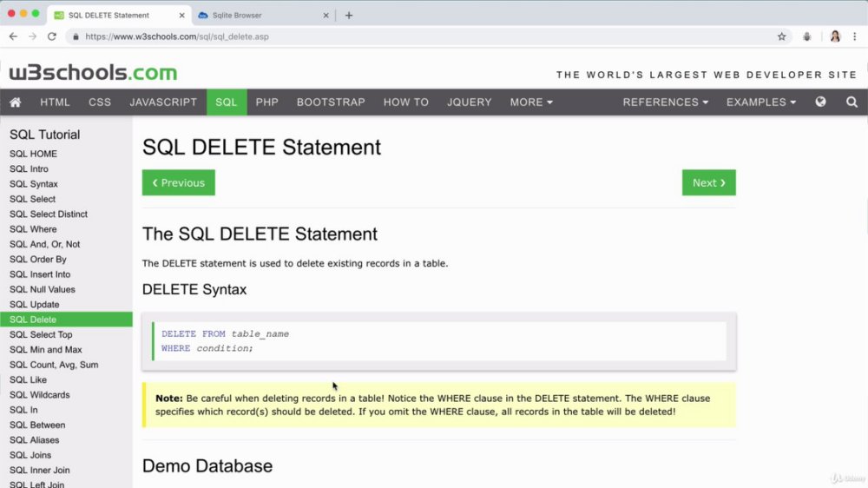The height and width of the screenshot is (488, 868).
Task: Open the JAVASCRIPT menu item
Action: point(163,102)
